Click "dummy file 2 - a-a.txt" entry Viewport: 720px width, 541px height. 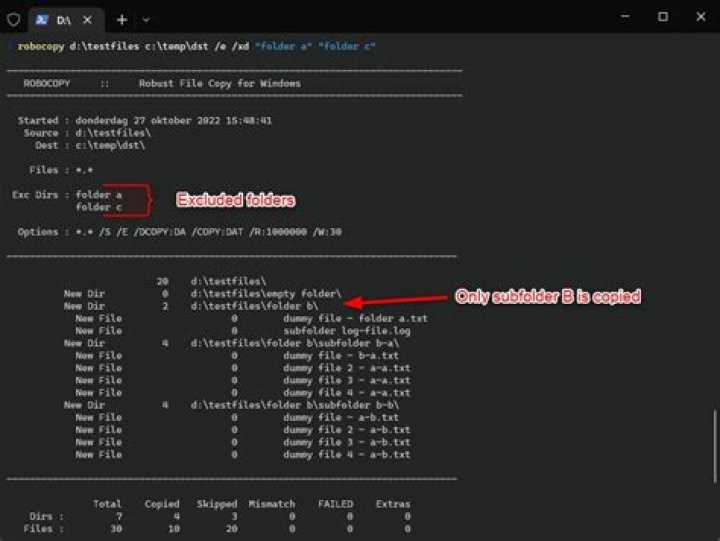click(x=347, y=368)
